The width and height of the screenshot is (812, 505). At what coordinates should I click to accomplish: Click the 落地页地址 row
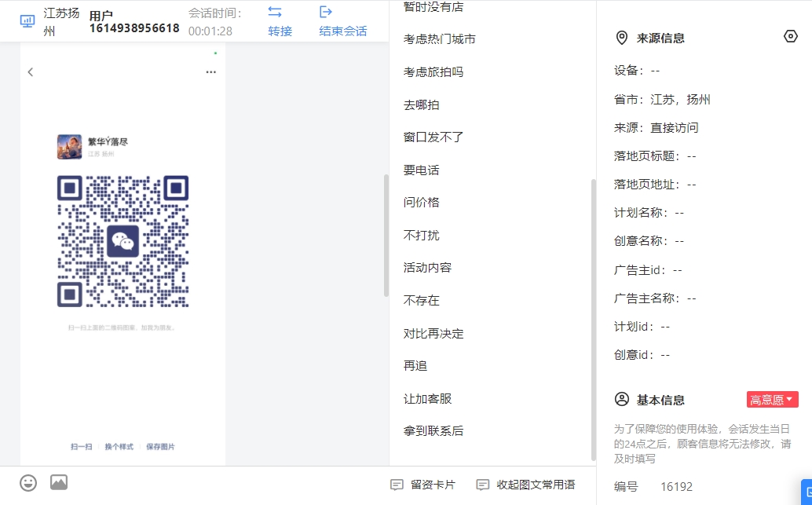tap(655, 185)
